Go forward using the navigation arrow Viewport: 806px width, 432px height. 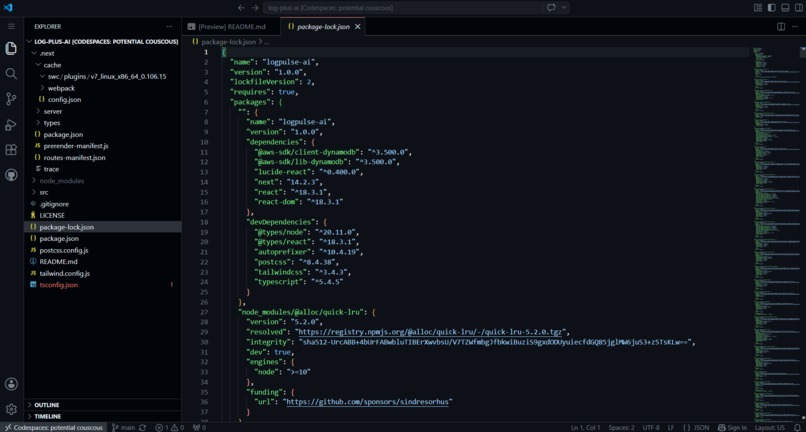[x=255, y=8]
